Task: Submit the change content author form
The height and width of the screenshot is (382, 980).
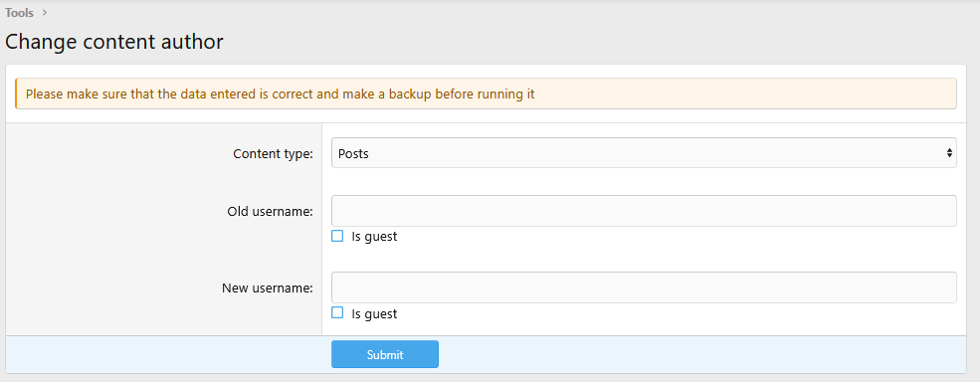Action: click(x=385, y=354)
